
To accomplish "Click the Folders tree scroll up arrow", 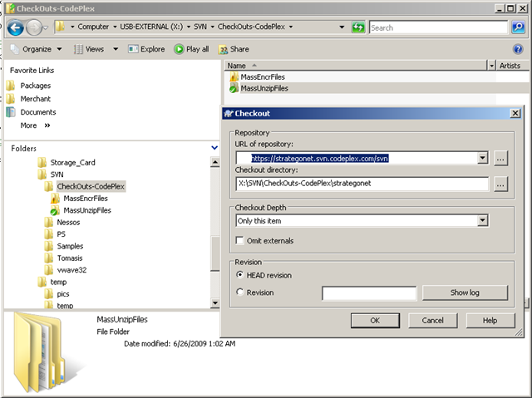I will tap(214, 162).
